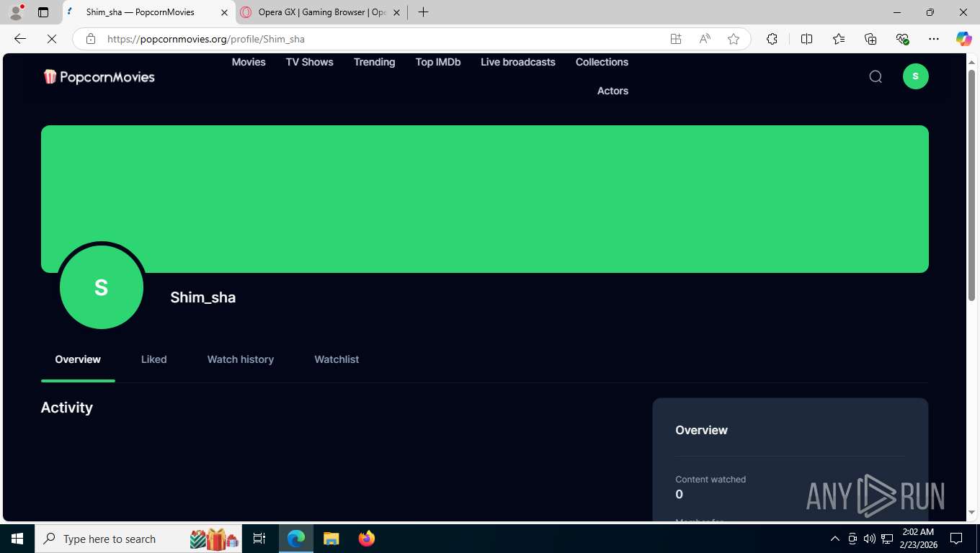Screen dimensions: 980x553
Task: Switch to the Watchlist tab
Action: tap(337, 359)
